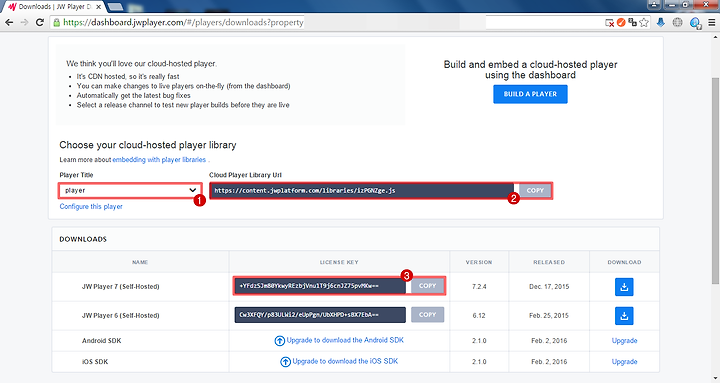720x383 pixels.
Task: Click the orange circular extension icon
Action: 621,22
